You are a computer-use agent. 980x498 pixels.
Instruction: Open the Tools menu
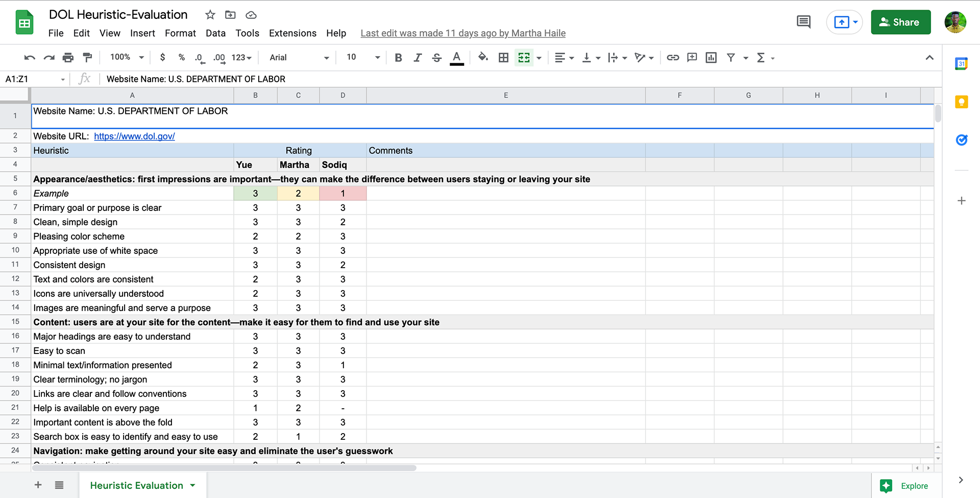(x=247, y=33)
